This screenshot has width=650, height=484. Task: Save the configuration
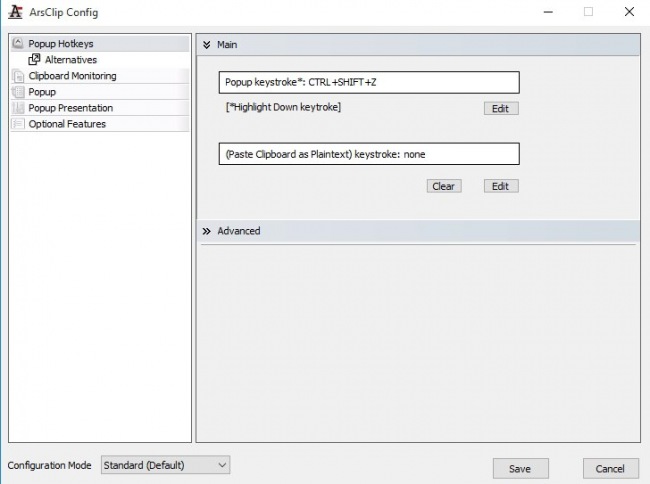point(521,468)
